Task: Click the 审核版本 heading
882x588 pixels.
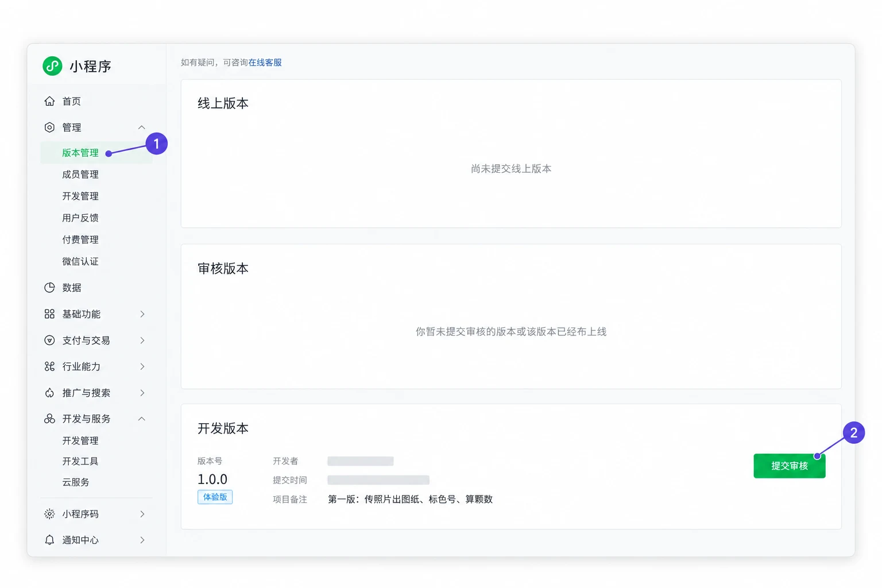Action: [223, 269]
